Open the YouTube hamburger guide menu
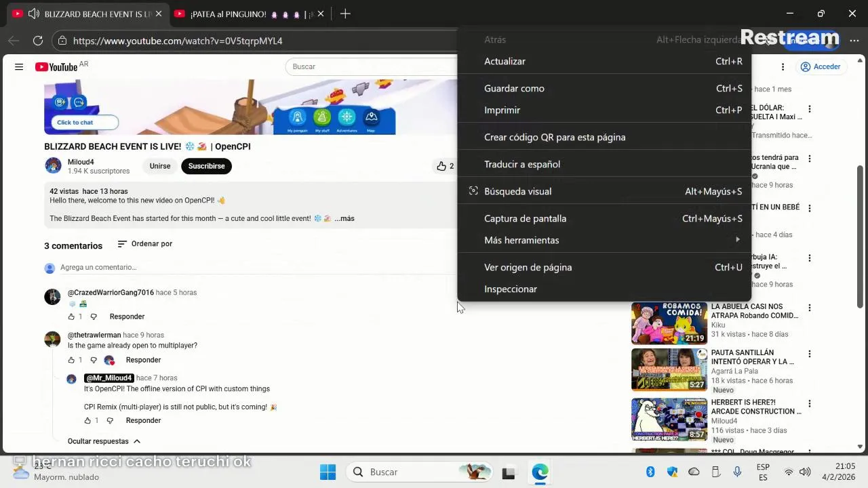Image resolution: width=868 pixels, height=488 pixels. [19, 66]
